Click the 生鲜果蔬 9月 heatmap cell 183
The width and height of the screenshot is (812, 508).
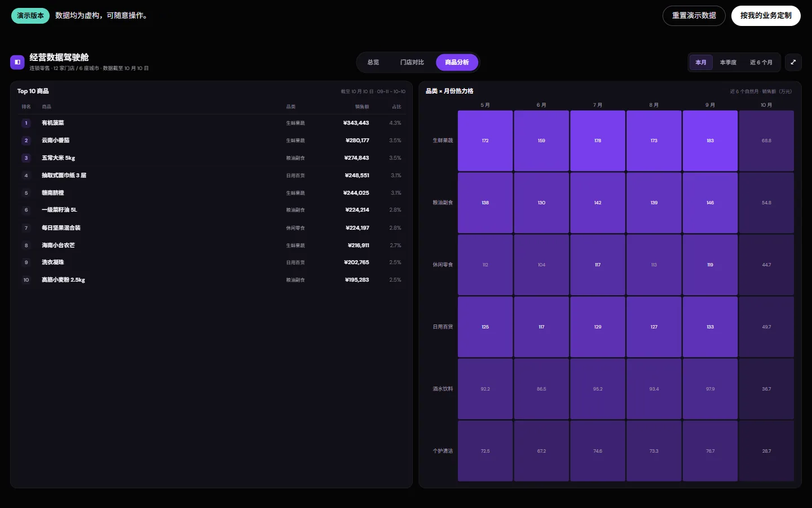pos(710,141)
